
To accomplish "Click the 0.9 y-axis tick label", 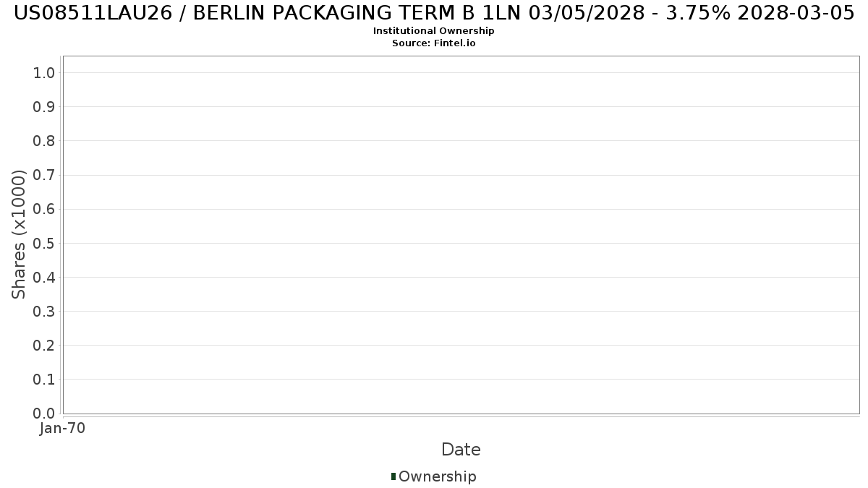I will pyautogui.click(x=44, y=107).
